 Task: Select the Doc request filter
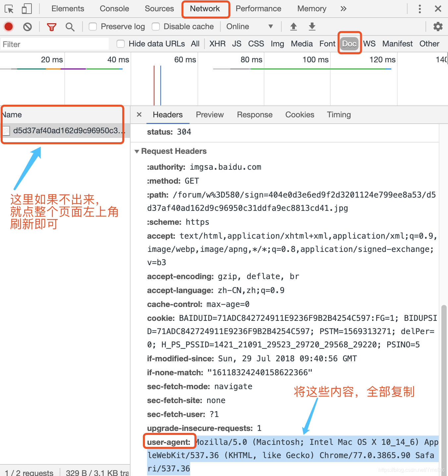[349, 44]
